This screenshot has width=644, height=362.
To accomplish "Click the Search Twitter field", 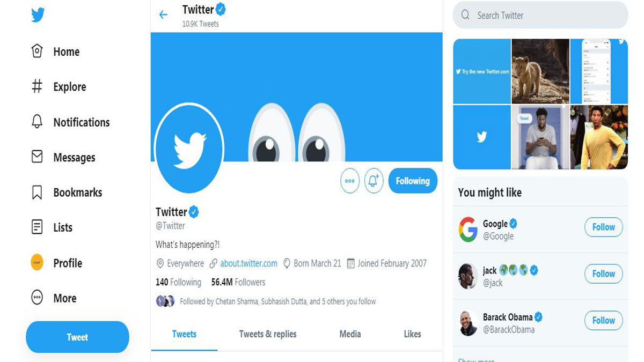I will coord(540,15).
